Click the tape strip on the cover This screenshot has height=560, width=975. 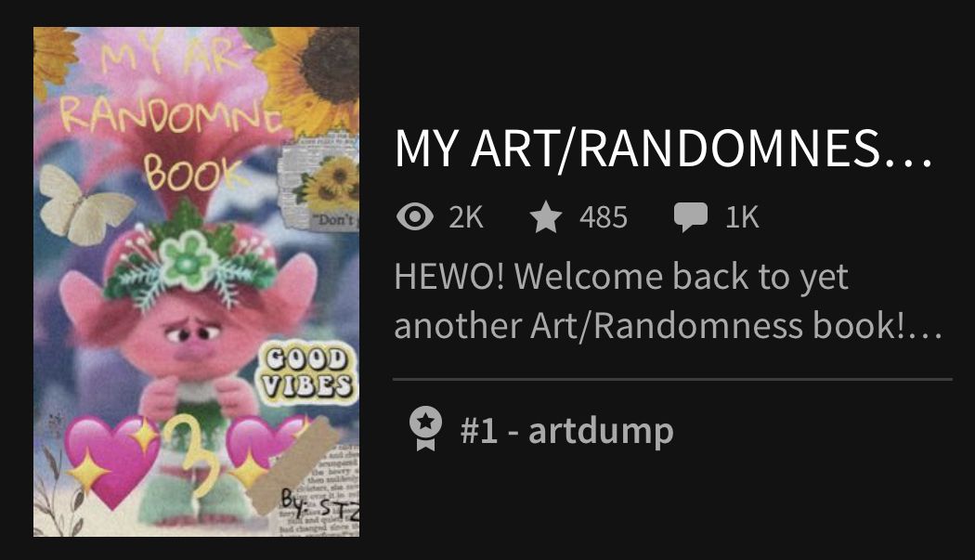point(292,465)
